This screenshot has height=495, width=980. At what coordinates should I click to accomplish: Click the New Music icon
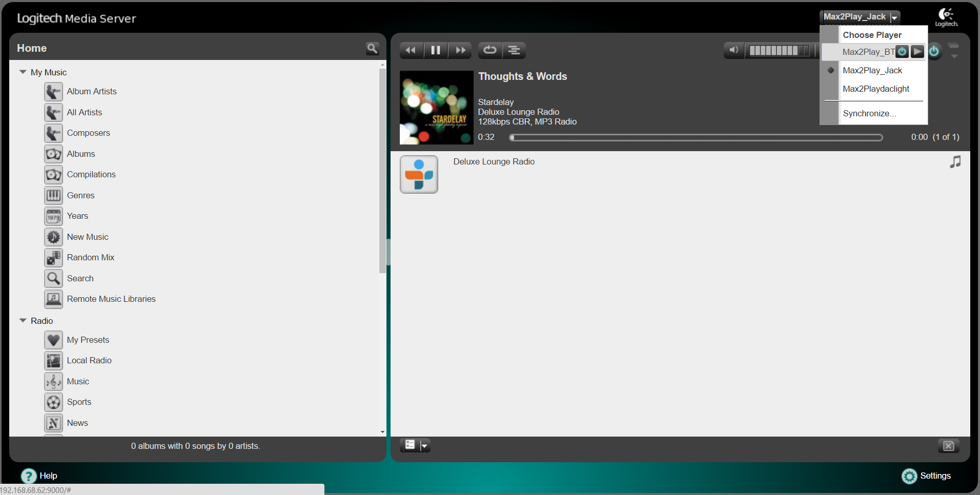[x=53, y=237]
